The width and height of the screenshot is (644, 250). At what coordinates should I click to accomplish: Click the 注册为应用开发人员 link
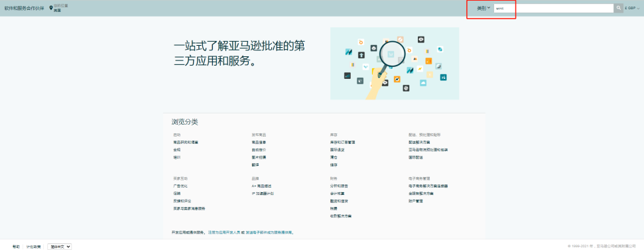(x=224, y=232)
